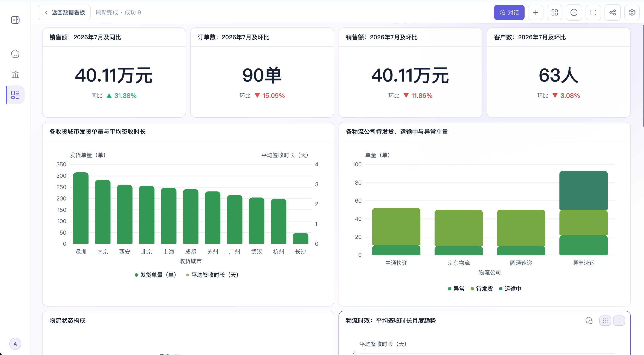
Task: Add a new card with plus icon
Action: (536, 12)
